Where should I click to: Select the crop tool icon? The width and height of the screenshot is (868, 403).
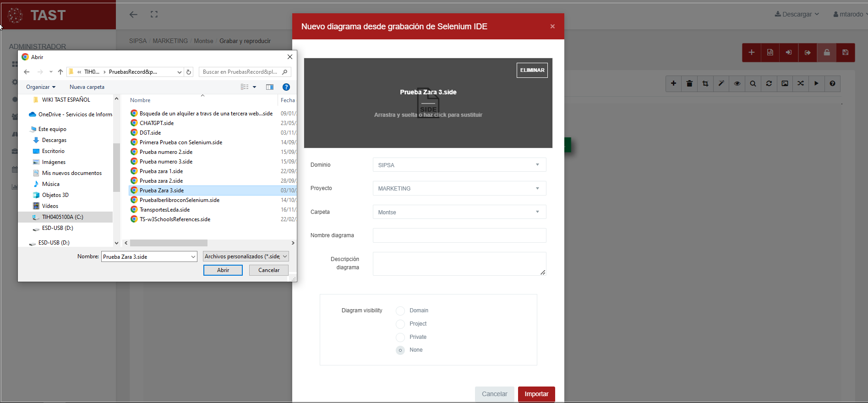pyautogui.click(x=705, y=83)
